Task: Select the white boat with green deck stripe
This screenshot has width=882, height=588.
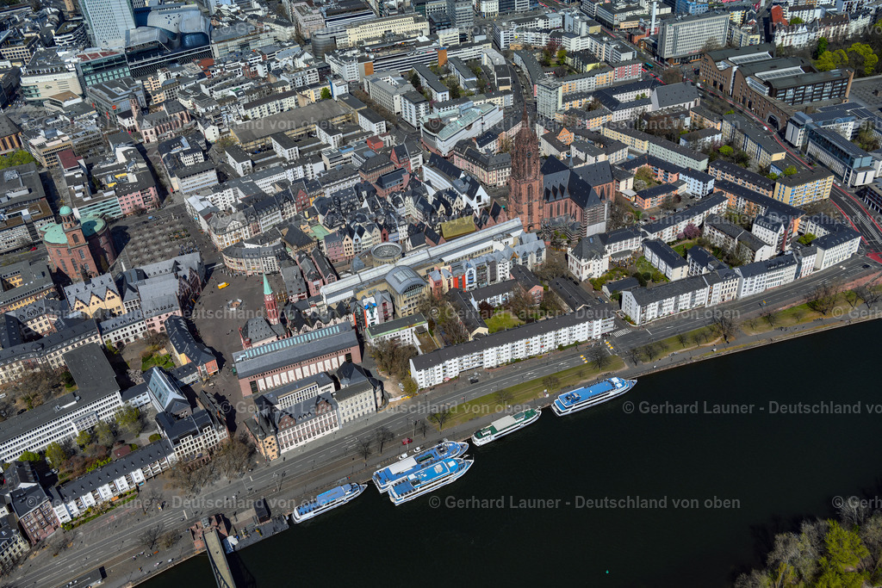Action: coord(500,430)
